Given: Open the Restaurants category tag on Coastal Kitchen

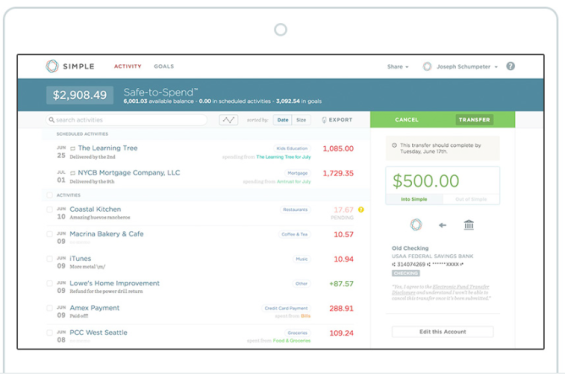Looking at the screenshot, I should tap(295, 210).
